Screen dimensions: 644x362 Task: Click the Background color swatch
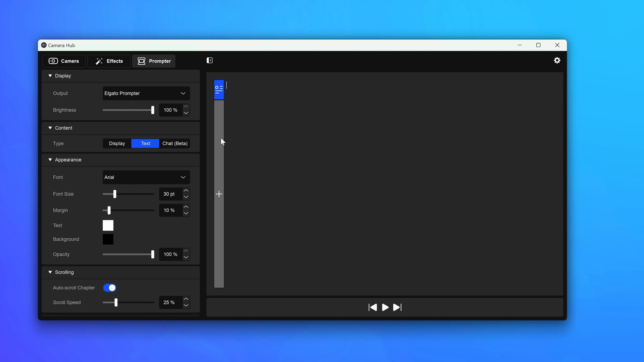pyautogui.click(x=108, y=239)
